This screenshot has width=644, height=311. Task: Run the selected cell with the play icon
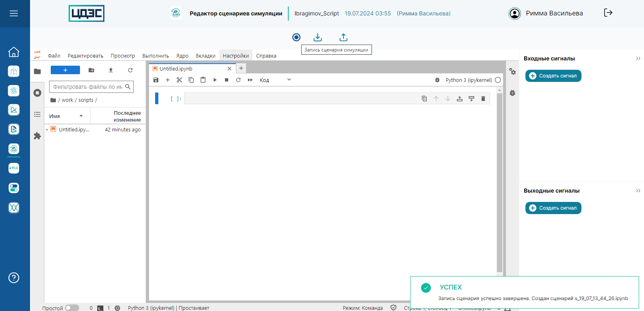tap(215, 80)
